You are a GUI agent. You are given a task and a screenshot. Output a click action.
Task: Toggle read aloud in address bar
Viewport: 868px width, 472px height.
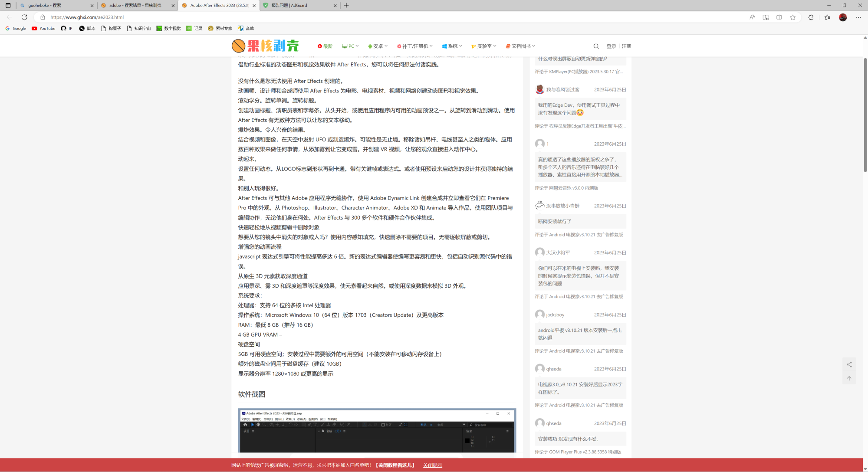point(752,17)
